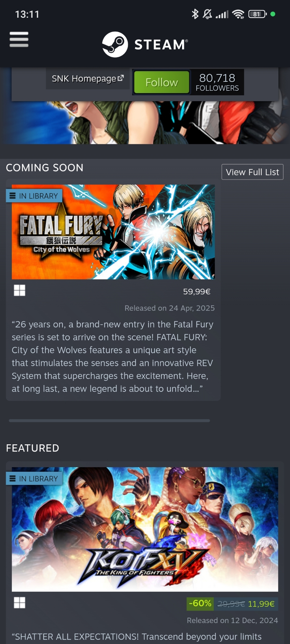Tap the Wi-Fi status bar icon
Viewport: 290px width, 644px height.
tap(238, 14)
